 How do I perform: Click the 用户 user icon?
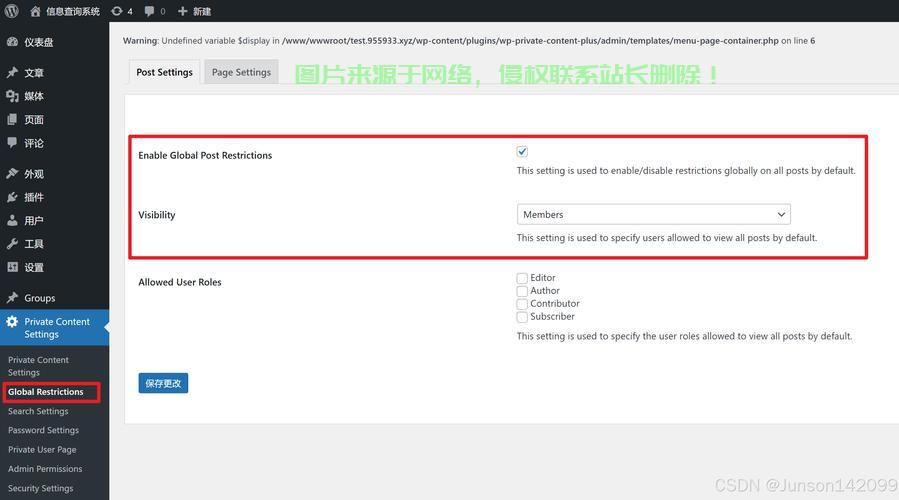[x=12, y=220]
